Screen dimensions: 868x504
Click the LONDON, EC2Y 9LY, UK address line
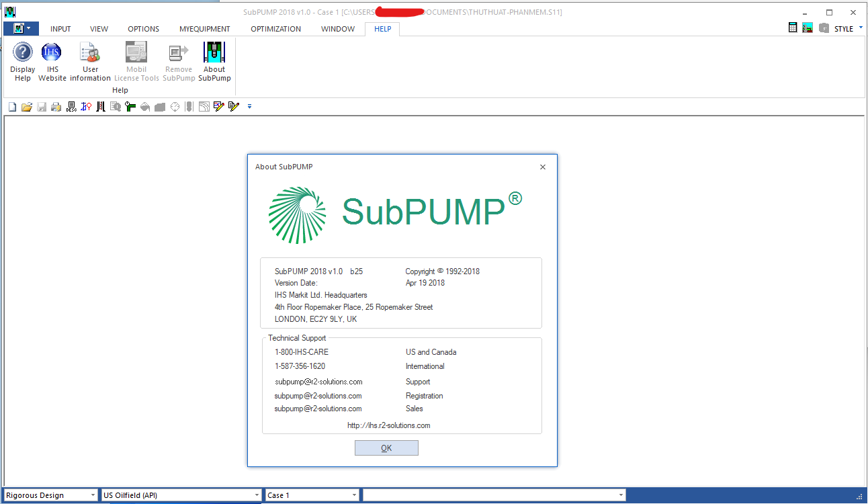click(x=316, y=319)
